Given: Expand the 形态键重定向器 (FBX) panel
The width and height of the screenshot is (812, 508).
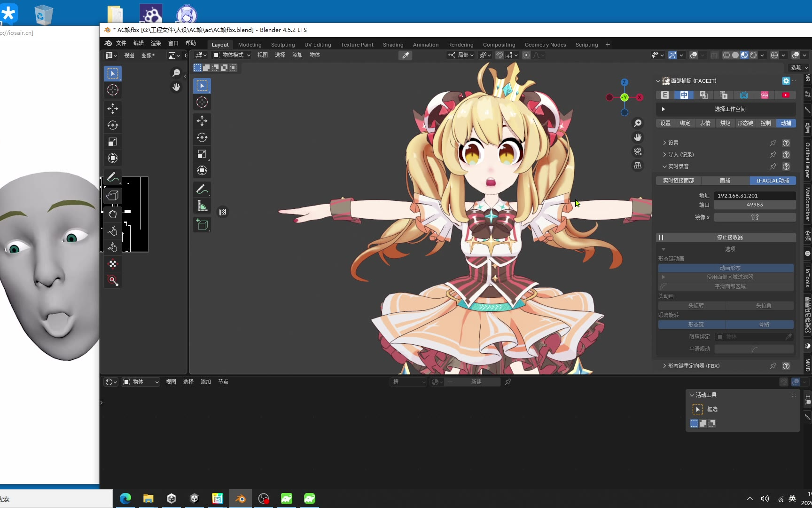Looking at the screenshot, I should coord(691,366).
